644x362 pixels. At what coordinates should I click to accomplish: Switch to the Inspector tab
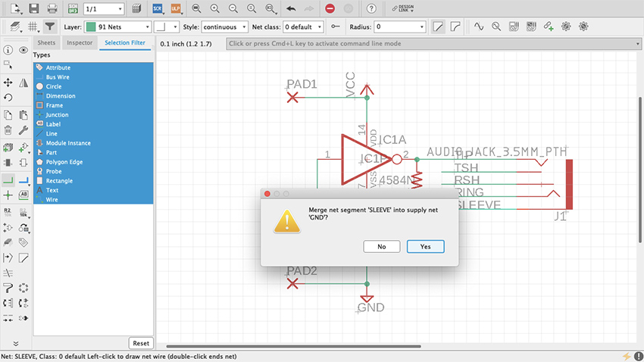pyautogui.click(x=80, y=42)
